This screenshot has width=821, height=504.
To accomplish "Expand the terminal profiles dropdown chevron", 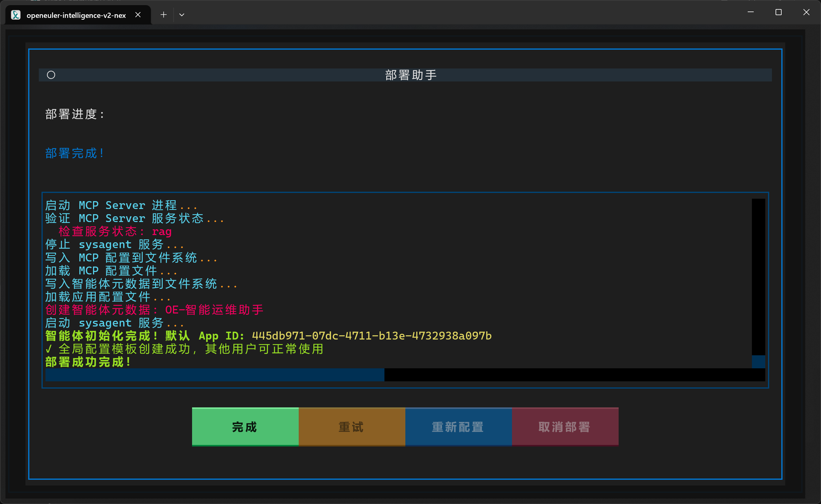I will pyautogui.click(x=182, y=15).
